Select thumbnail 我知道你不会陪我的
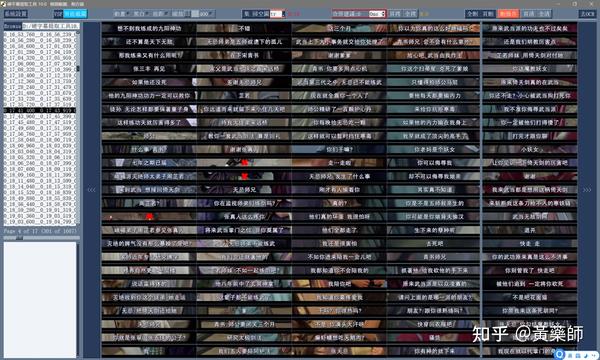This screenshot has width=600, height=360. [339, 270]
